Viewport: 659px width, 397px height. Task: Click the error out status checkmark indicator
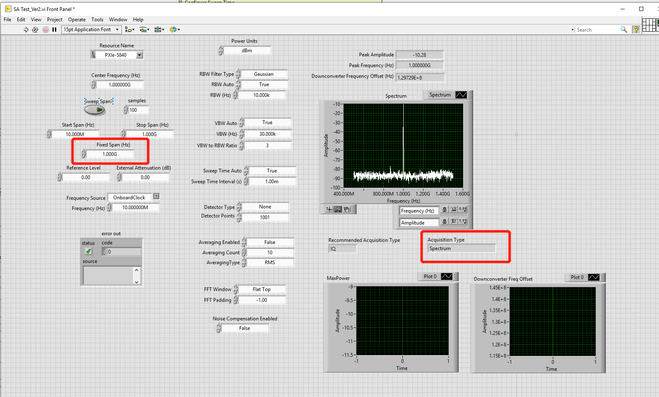88,251
